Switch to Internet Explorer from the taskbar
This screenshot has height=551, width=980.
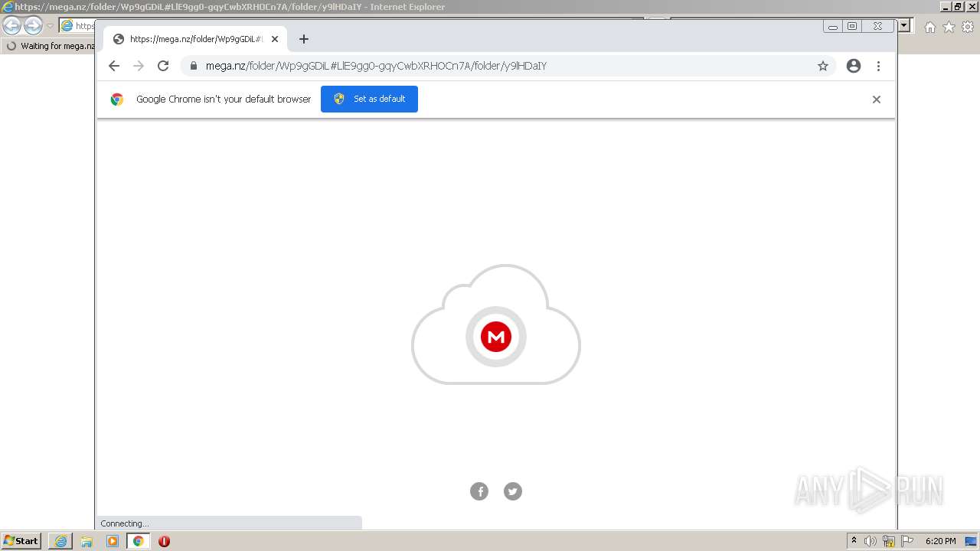60,541
